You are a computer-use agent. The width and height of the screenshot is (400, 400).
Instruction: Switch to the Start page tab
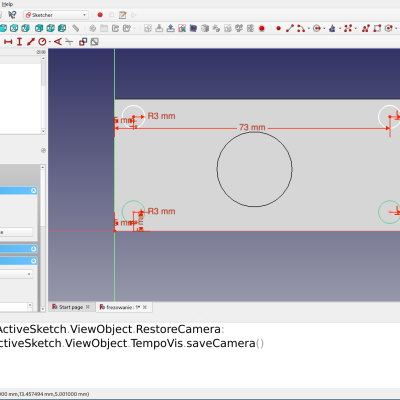71,307
